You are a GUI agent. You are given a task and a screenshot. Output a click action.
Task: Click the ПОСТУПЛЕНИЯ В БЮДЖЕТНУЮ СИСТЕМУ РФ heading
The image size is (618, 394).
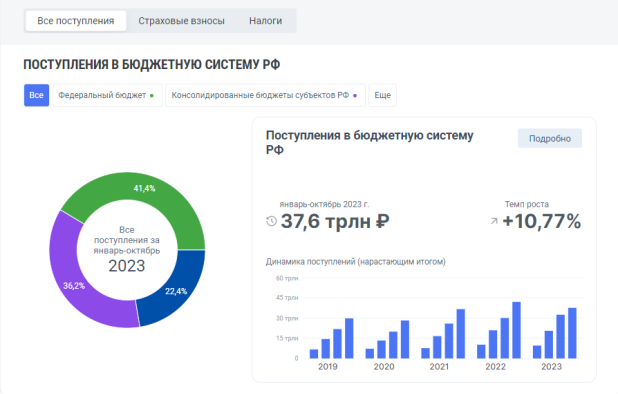click(152, 64)
